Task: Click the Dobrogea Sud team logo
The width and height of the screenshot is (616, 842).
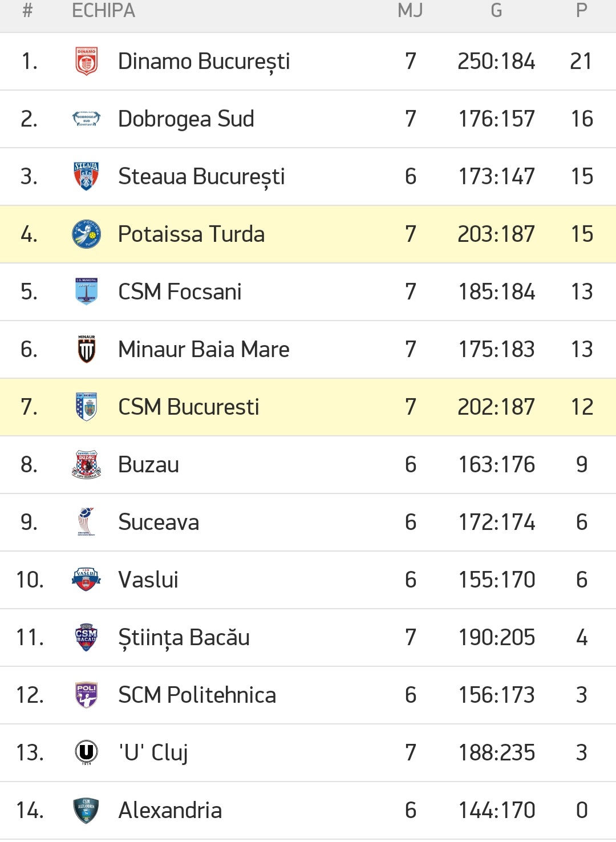Action: (x=87, y=119)
